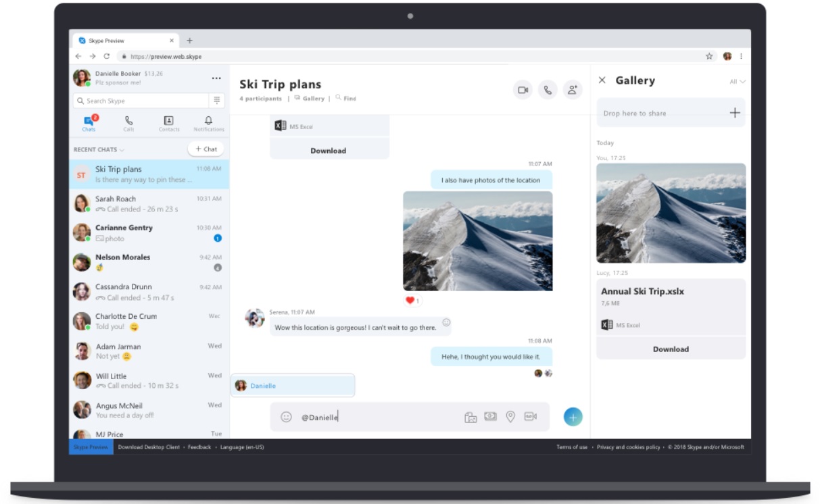Open the dial pad next to search

217,100
